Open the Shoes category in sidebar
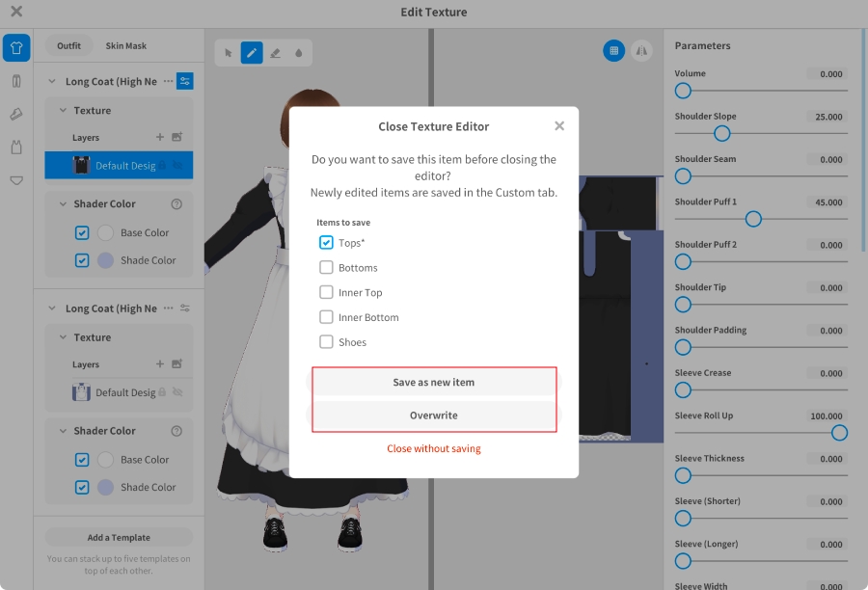This screenshot has height=590, width=868. (16, 115)
